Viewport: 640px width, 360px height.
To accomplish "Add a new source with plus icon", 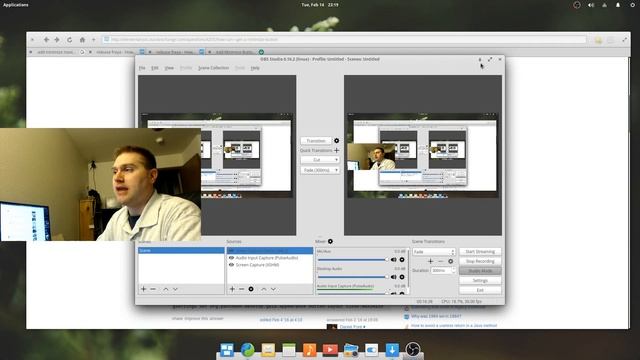I will click(232, 289).
